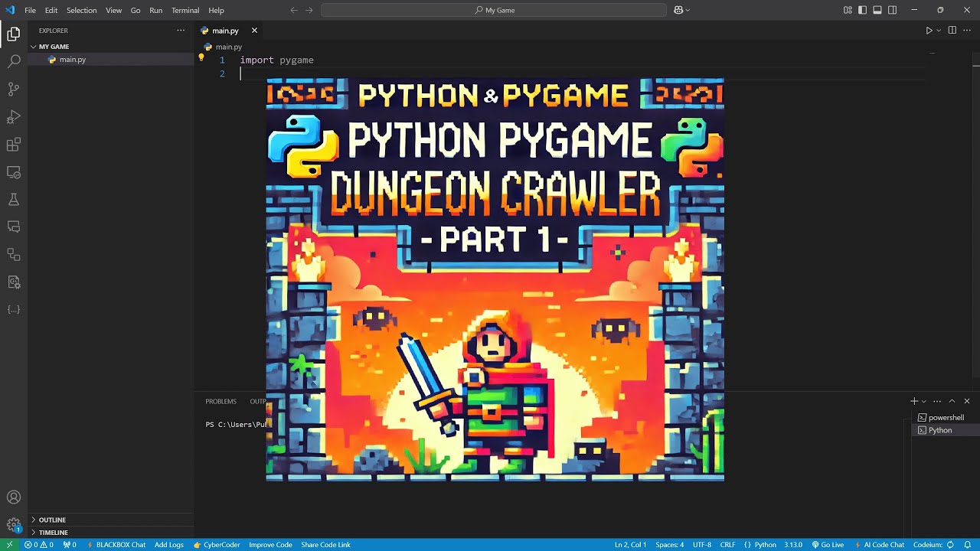Viewport: 980px width, 551px height.
Task: Click Go Live in the status bar
Action: click(x=828, y=545)
